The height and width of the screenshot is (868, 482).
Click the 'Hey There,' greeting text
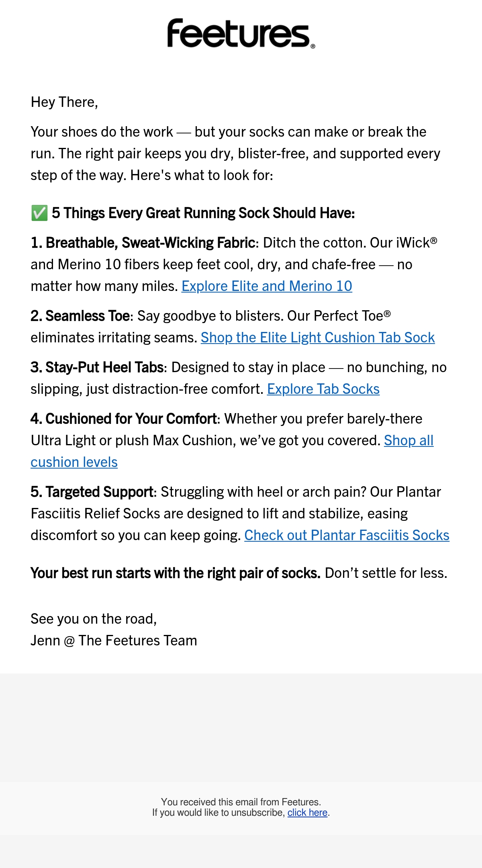click(x=64, y=102)
